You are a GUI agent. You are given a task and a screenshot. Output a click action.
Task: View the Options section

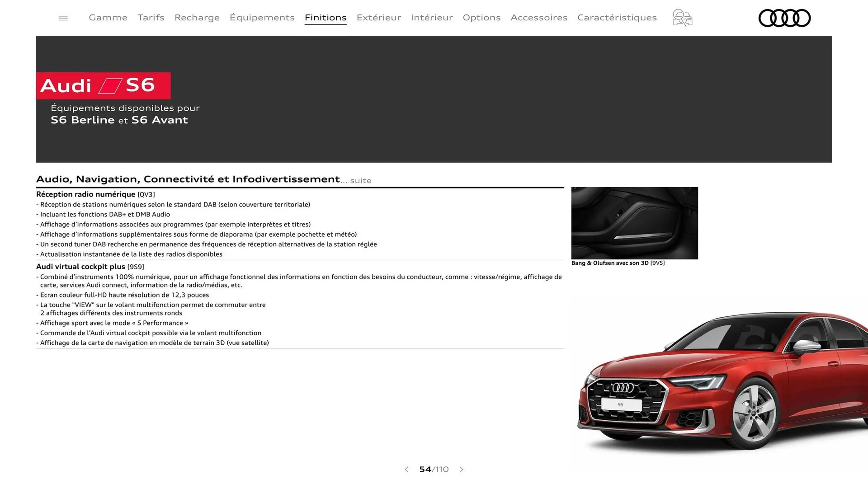click(481, 18)
